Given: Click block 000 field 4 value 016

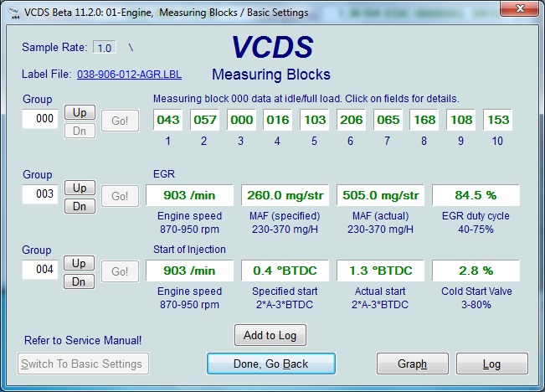Looking at the screenshot, I should (278, 120).
